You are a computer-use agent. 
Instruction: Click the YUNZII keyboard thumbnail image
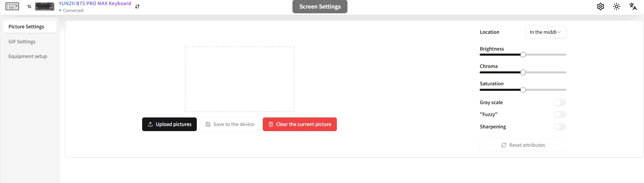coord(45,6)
